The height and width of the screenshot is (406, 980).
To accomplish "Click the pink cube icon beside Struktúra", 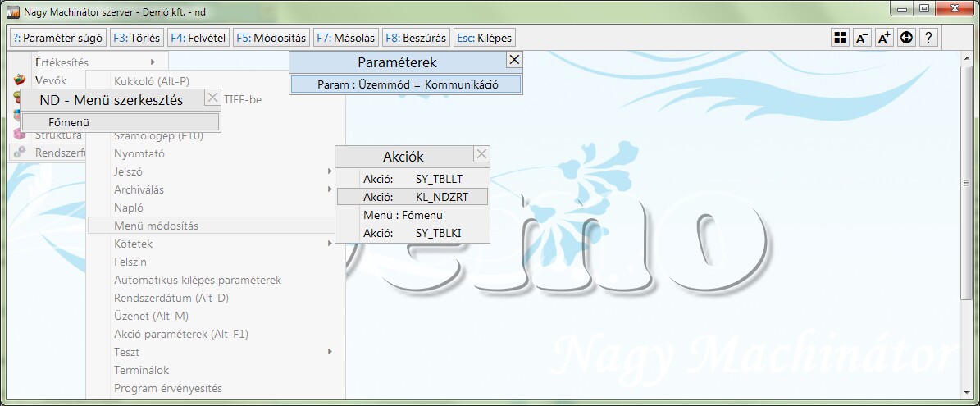I will (x=20, y=135).
